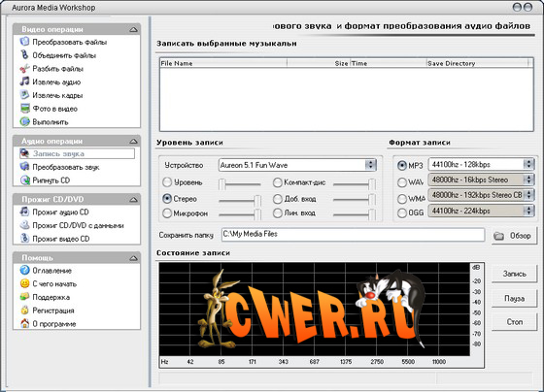The width and height of the screenshot is (544, 392).
Task: Click the Преобразовать файлы icon in the sidebar
Action: tap(24, 42)
